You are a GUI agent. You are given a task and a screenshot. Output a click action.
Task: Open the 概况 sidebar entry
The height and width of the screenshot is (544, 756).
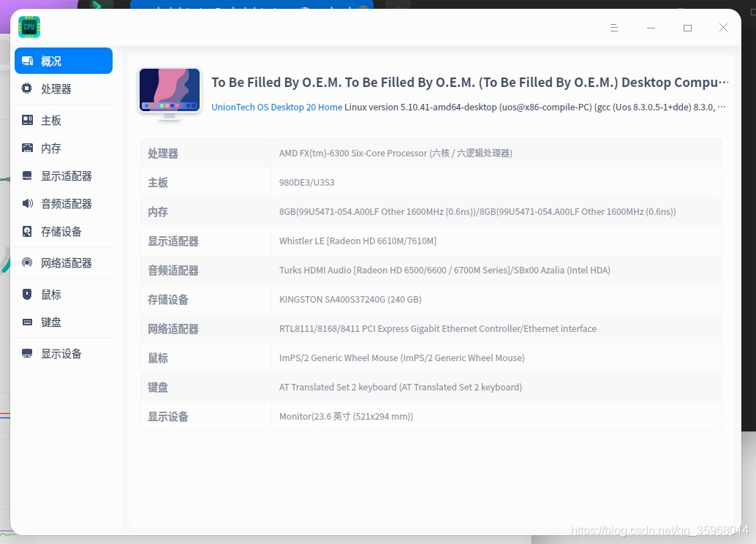tap(64, 61)
